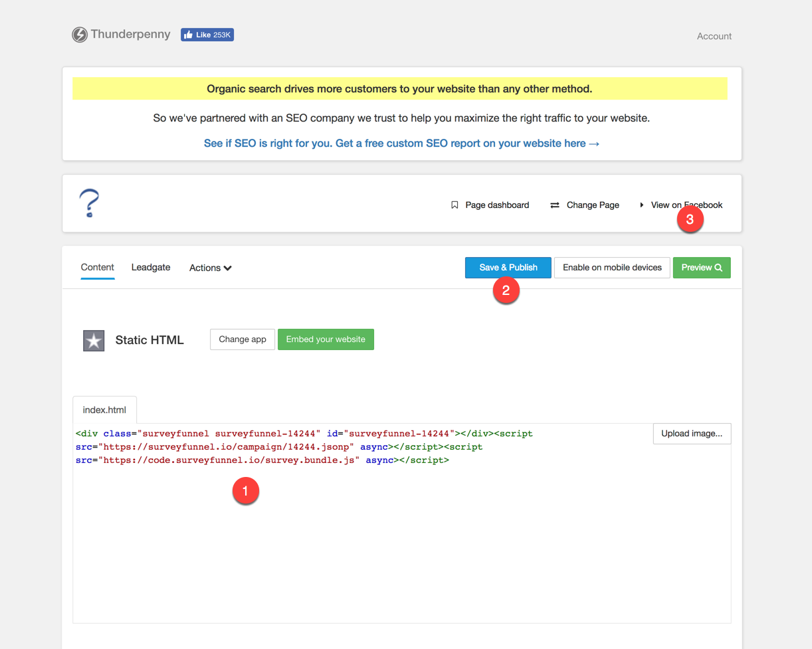
Task: Click the Thunderpenny lightning bolt logo
Action: click(80, 35)
